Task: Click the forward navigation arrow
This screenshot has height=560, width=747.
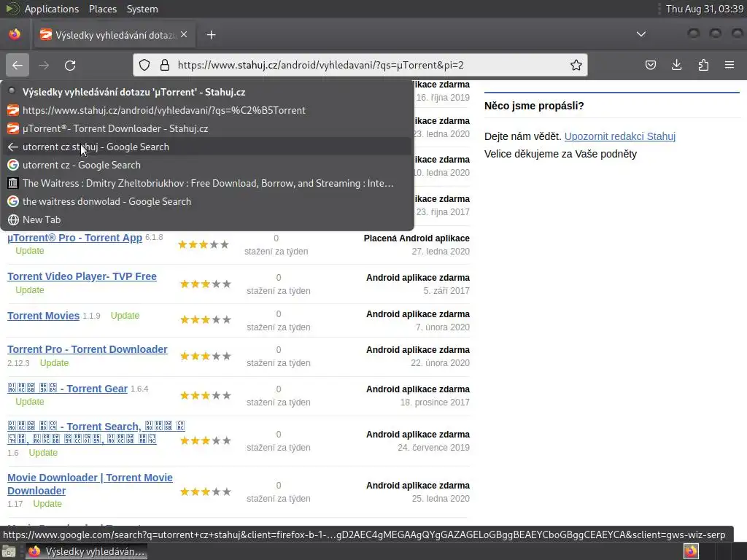Action: (x=44, y=65)
